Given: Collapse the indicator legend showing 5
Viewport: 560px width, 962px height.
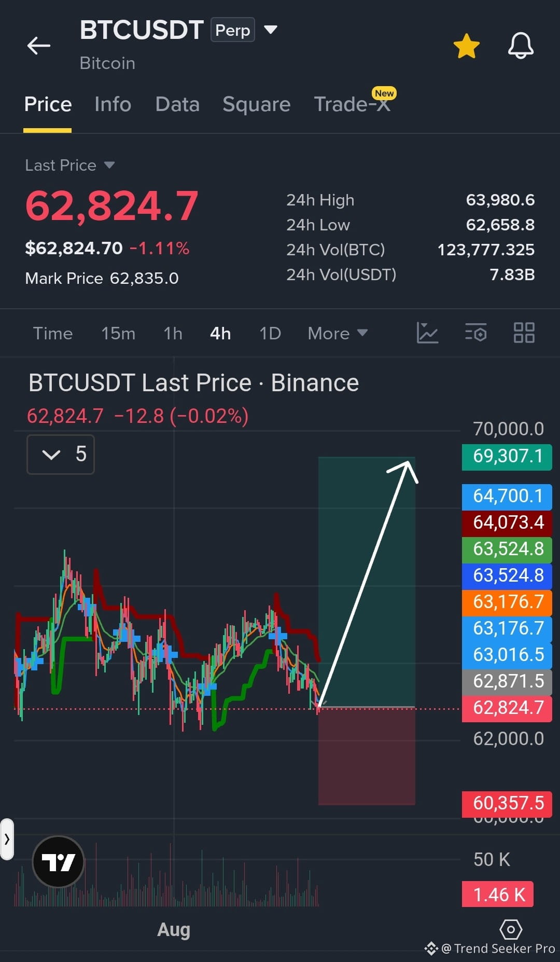Looking at the screenshot, I should [61, 455].
